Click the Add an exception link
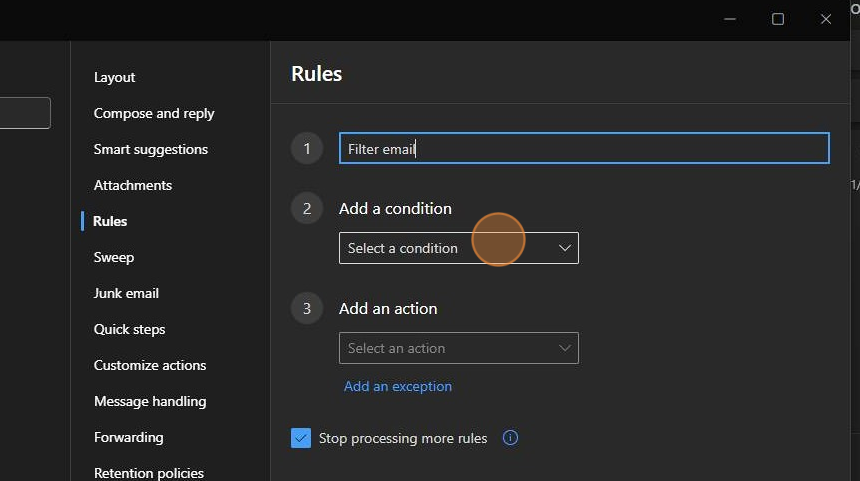Image resolution: width=860 pixels, height=481 pixels. [398, 386]
